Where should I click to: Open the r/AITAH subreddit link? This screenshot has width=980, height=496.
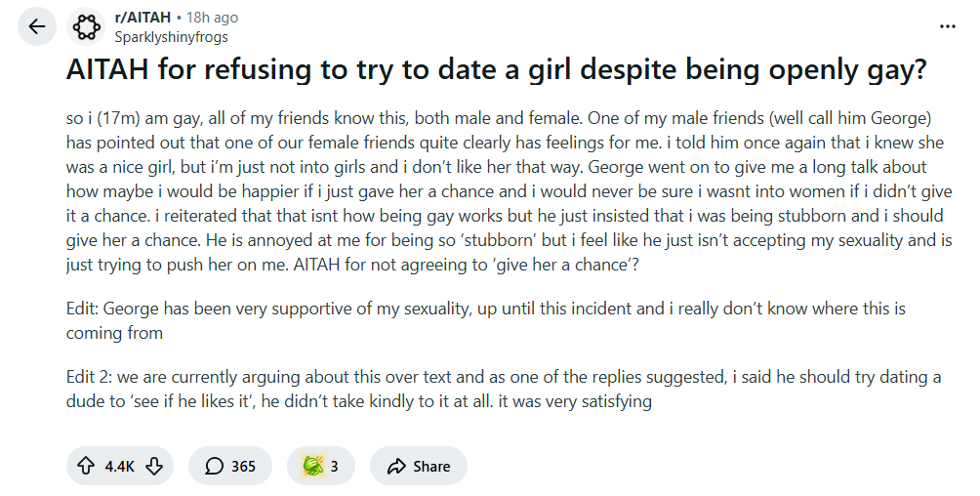pyautogui.click(x=143, y=18)
